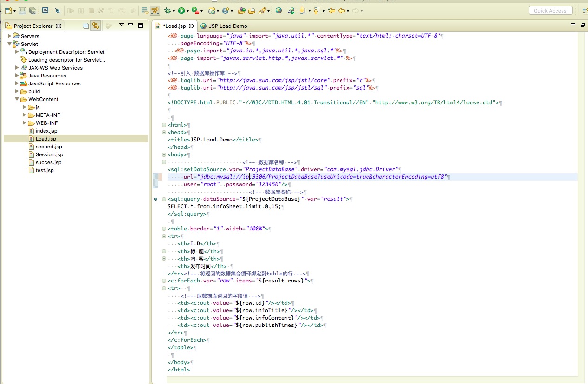Click the Last Edit Location icon
588x384 pixels.
331,11
